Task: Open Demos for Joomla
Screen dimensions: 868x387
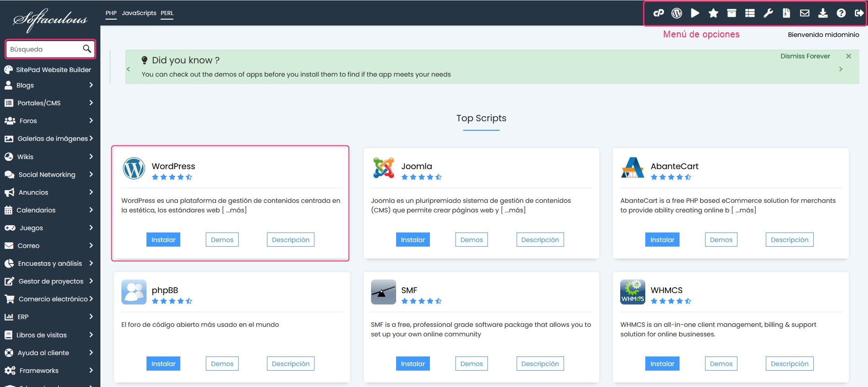Action: (471, 240)
